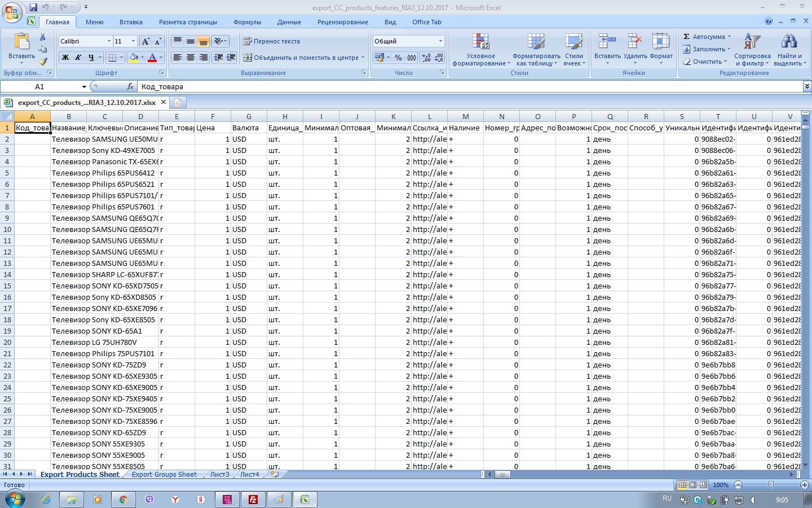Toggle underline (Ч) formatting
812x508 pixels.
pos(91,58)
